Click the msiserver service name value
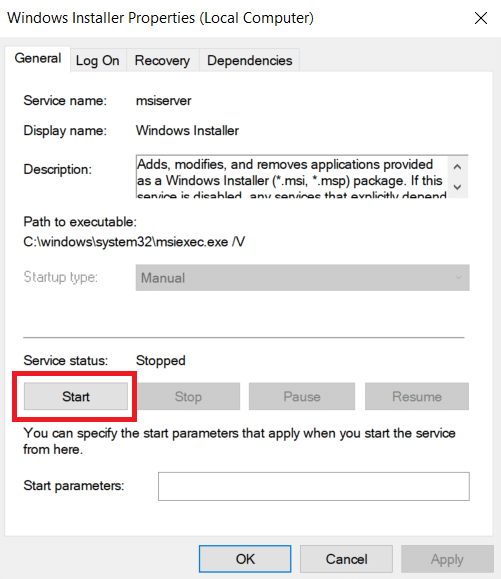This screenshot has height=579, width=501. coord(164,101)
